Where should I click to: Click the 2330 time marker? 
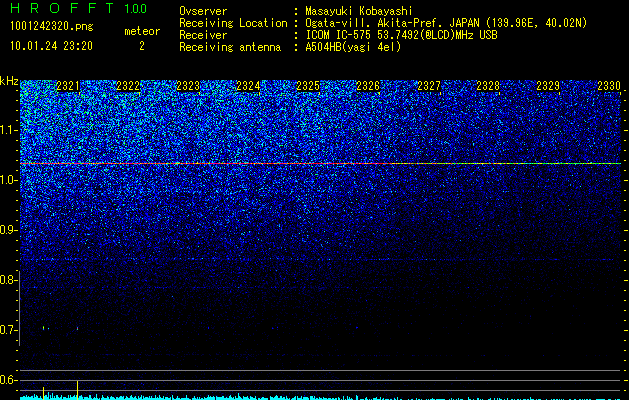pos(609,86)
